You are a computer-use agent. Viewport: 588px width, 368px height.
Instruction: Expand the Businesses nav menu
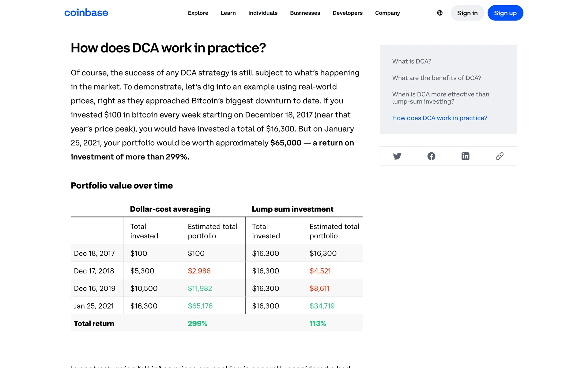[x=305, y=13]
